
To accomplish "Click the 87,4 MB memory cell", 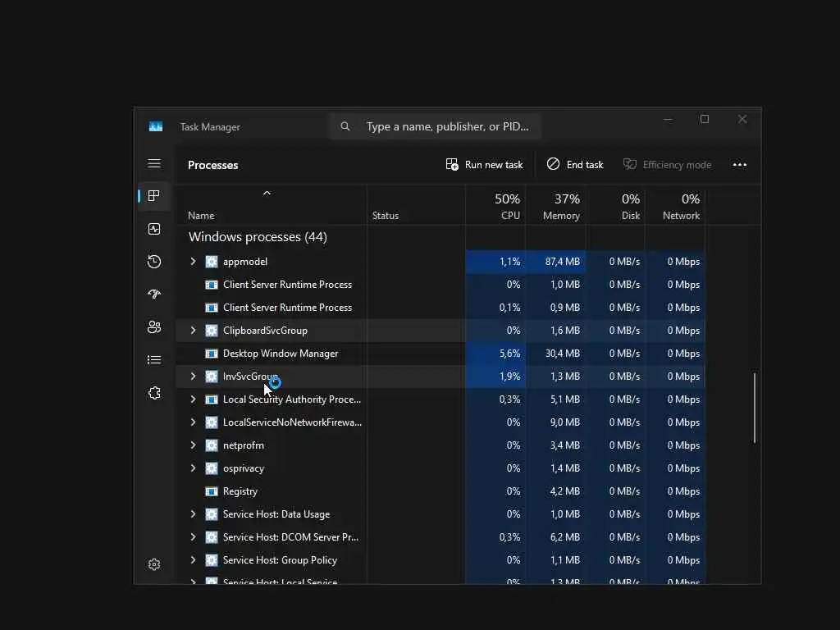I will click(x=555, y=262).
